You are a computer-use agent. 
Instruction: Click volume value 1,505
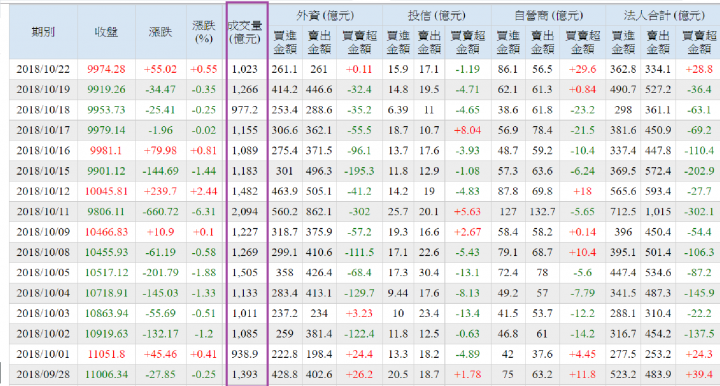pyautogui.click(x=245, y=273)
